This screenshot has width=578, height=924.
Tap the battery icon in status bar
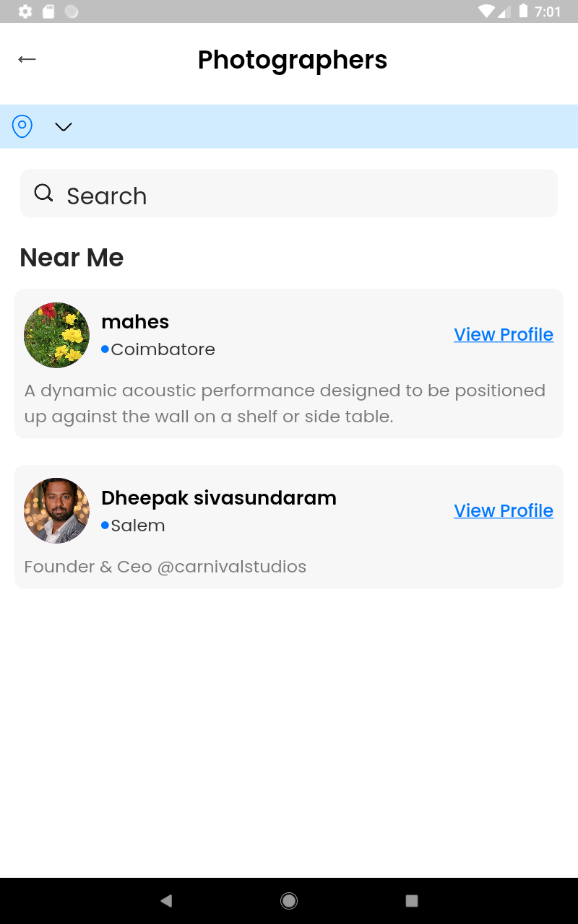(x=522, y=11)
